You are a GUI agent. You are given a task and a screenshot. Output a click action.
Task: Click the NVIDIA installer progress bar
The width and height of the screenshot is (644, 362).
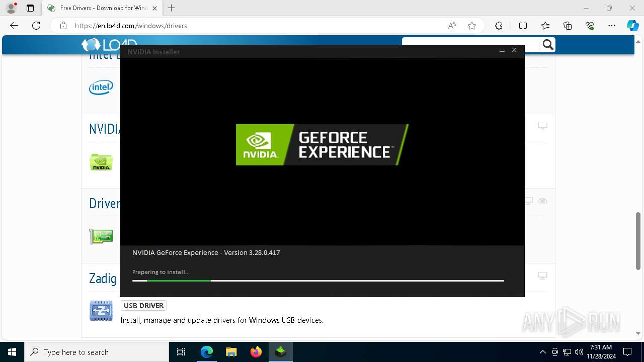click(x=318, y=281)
